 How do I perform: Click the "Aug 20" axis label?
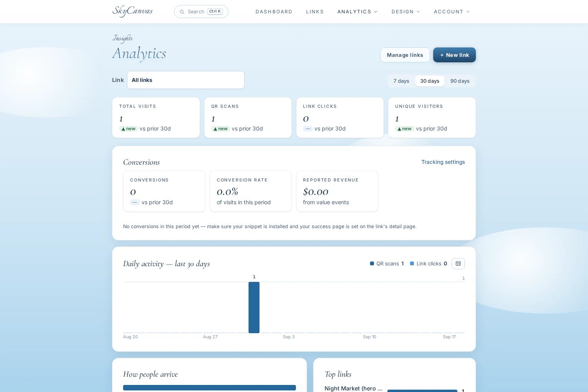tap(131, 337)
